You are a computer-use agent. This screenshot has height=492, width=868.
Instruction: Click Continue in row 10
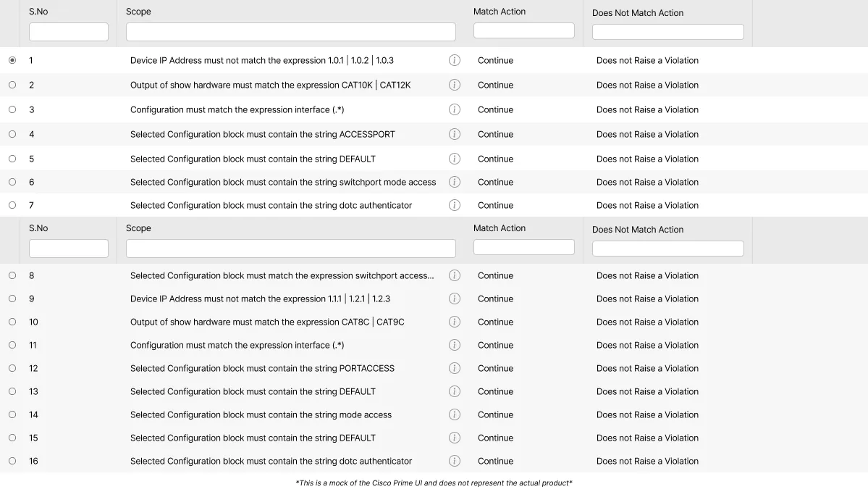pyautogui.click(x=495, y=322)
